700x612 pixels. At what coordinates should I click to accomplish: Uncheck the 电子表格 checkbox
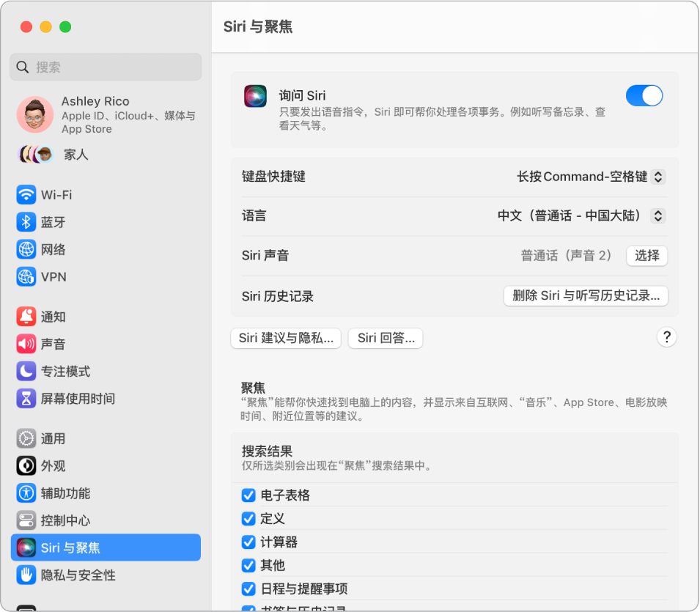click(x=248, y=495)
